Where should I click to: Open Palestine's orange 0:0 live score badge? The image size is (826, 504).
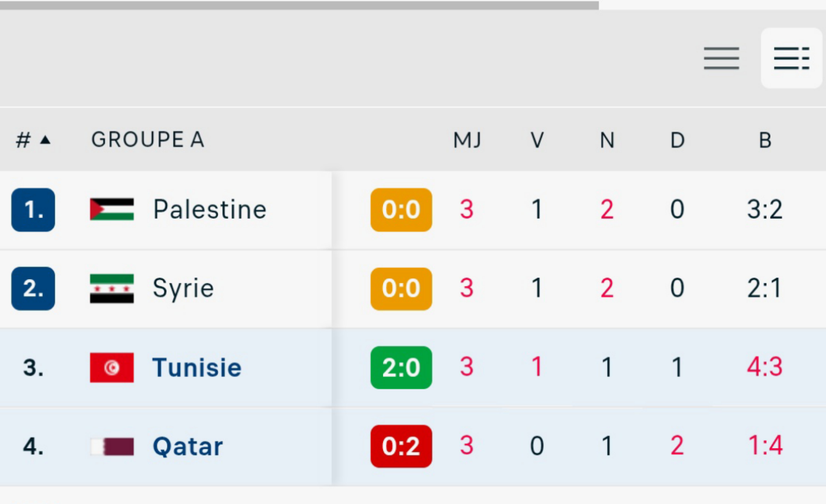(401, 210)
